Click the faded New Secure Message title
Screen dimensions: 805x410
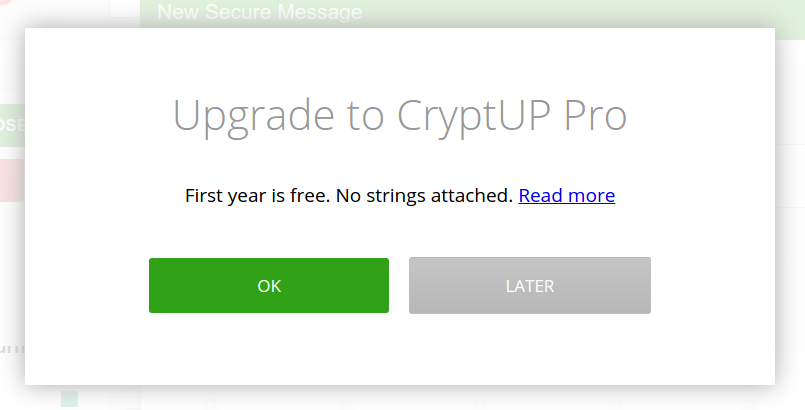259,11
